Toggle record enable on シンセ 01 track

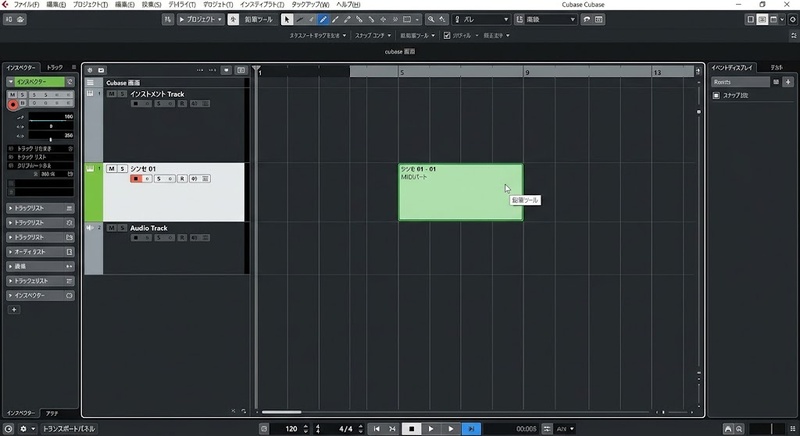coord(135,178)
